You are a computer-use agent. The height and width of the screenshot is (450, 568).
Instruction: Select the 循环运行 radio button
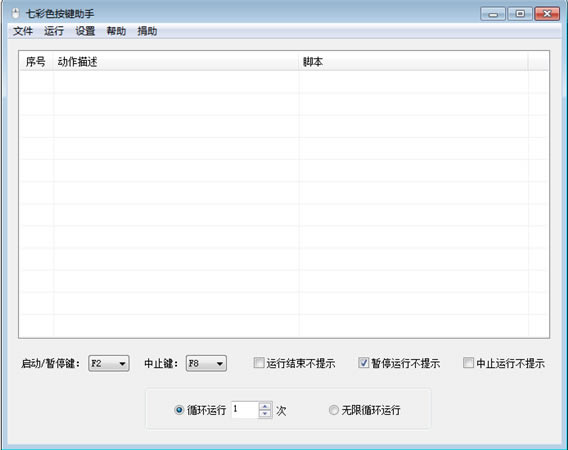coord(179,410)
